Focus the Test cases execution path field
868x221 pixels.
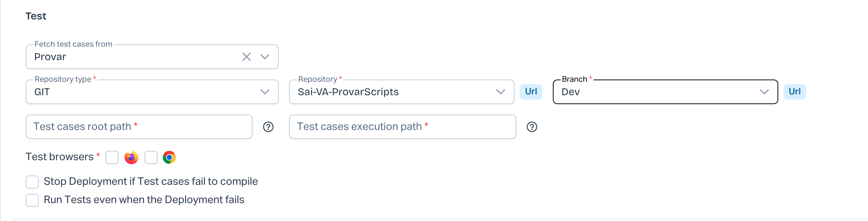[402, 127]
